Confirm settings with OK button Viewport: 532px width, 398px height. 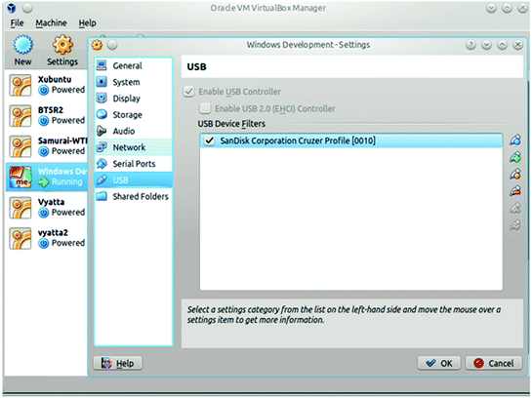[439, 364]
